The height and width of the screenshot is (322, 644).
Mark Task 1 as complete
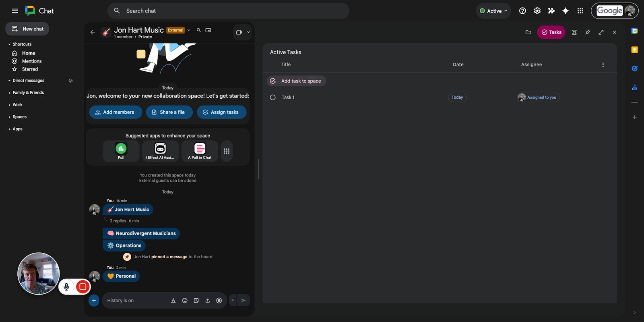point(272,98)
